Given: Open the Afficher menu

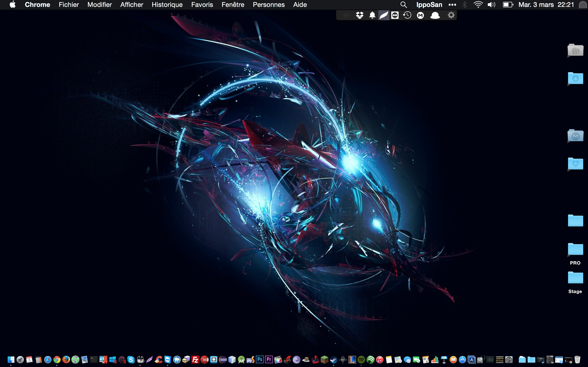Looking at the screenshot, I should (x=132, y=5).
